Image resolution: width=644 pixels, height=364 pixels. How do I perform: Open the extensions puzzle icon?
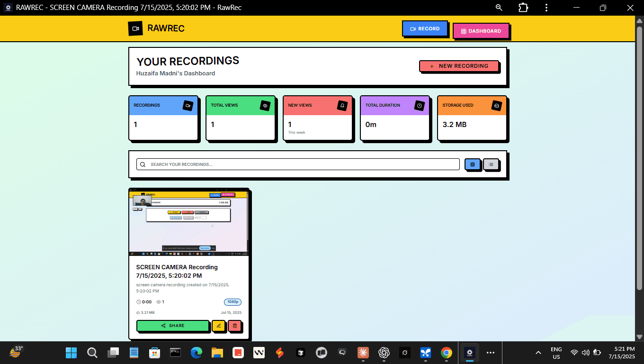click(523, 8)
